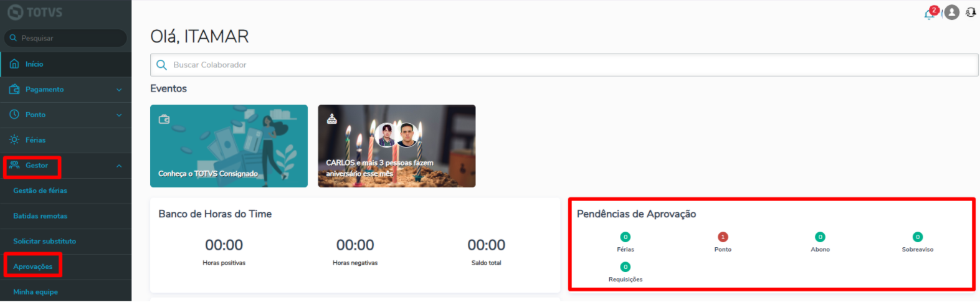This screenshot has height=302, width=980.
Task: Click the support headset icon
Action: tap(971, 12)
